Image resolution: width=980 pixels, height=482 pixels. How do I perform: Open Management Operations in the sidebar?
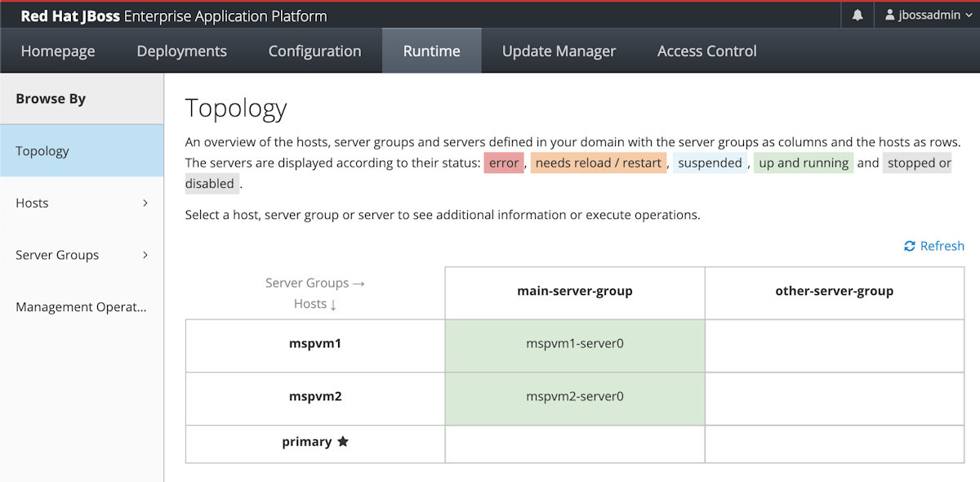[x=81, y=306]
